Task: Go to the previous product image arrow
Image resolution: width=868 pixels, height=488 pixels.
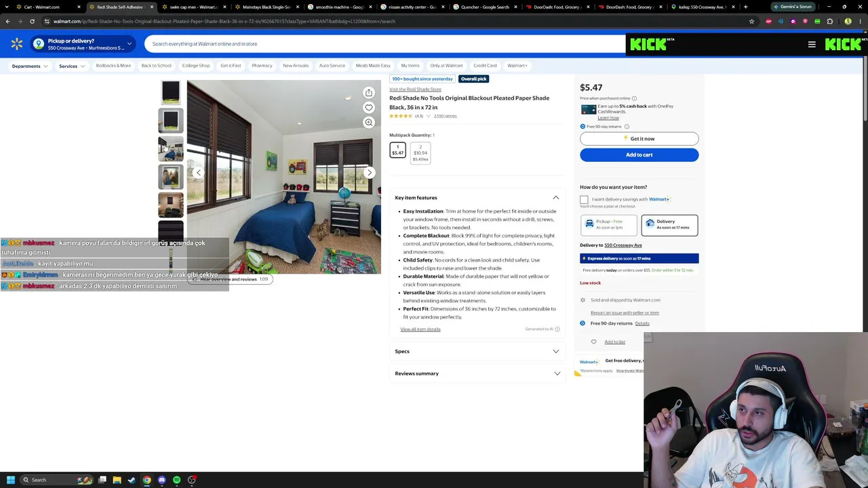Action: (x=198, y=172)
